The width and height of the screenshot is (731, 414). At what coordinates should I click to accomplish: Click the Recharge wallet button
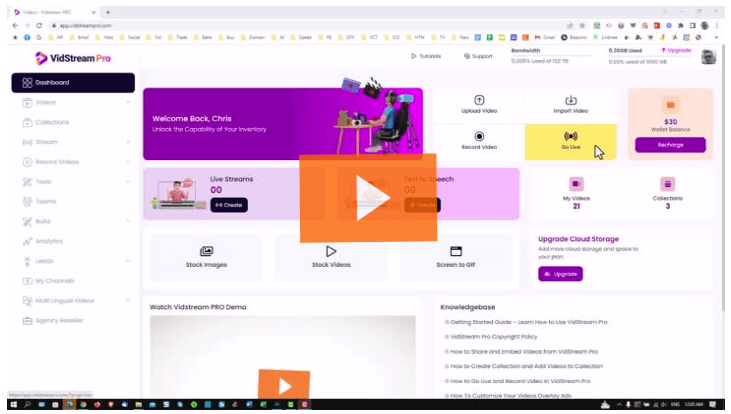click(670, 145)
